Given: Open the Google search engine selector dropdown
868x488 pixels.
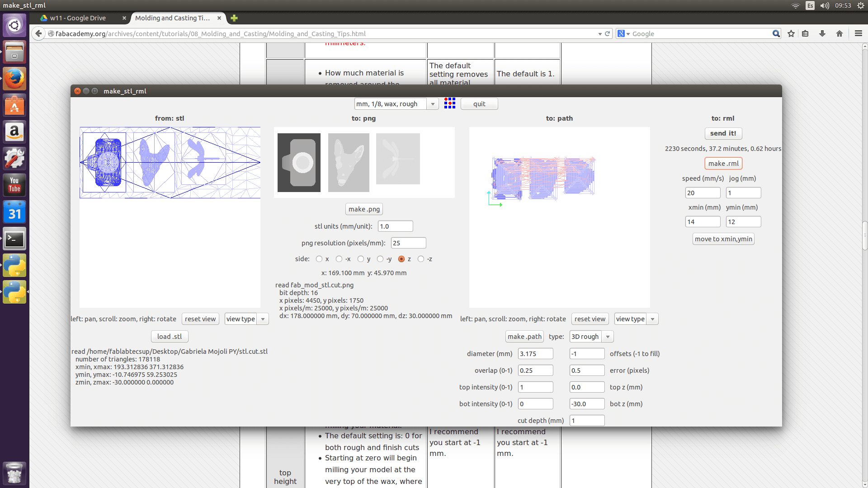Looking at the screenshot, I should coord(624,33).
